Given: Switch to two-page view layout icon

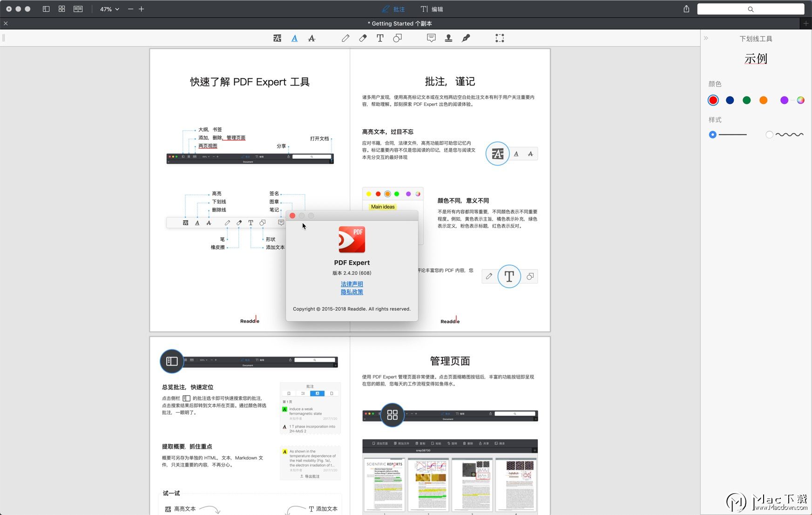Looking at the screenshot, I should [78, 9].
